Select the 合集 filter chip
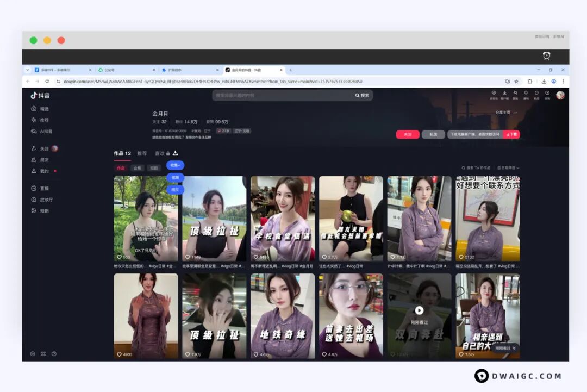The image size is (587, 392). [x=137, y=168]
